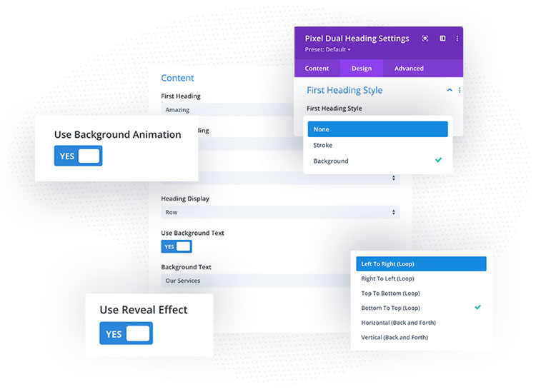Switch to the Design tab
This screenshot has height=392, width=536.
[x=362, y=69]
